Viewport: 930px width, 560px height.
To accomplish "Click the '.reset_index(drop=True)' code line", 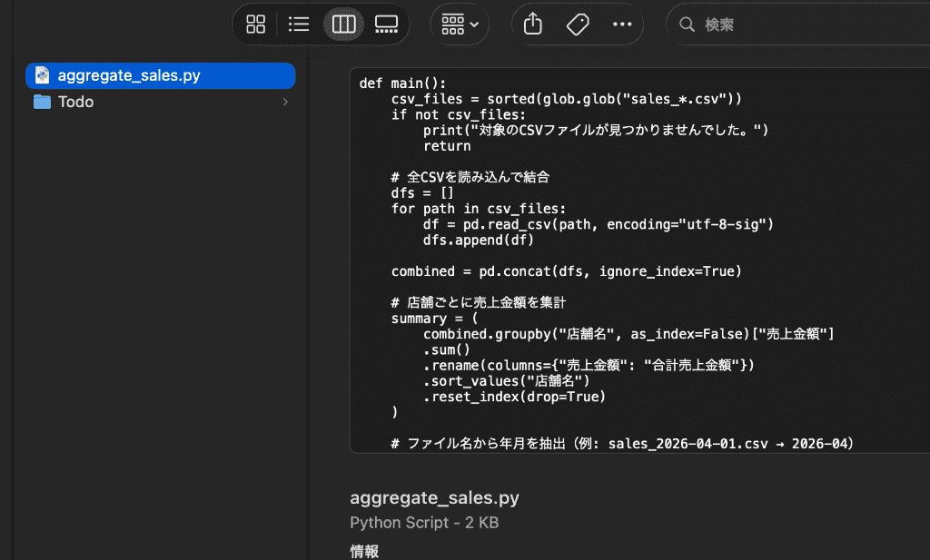I will click(x=514, y=397).
